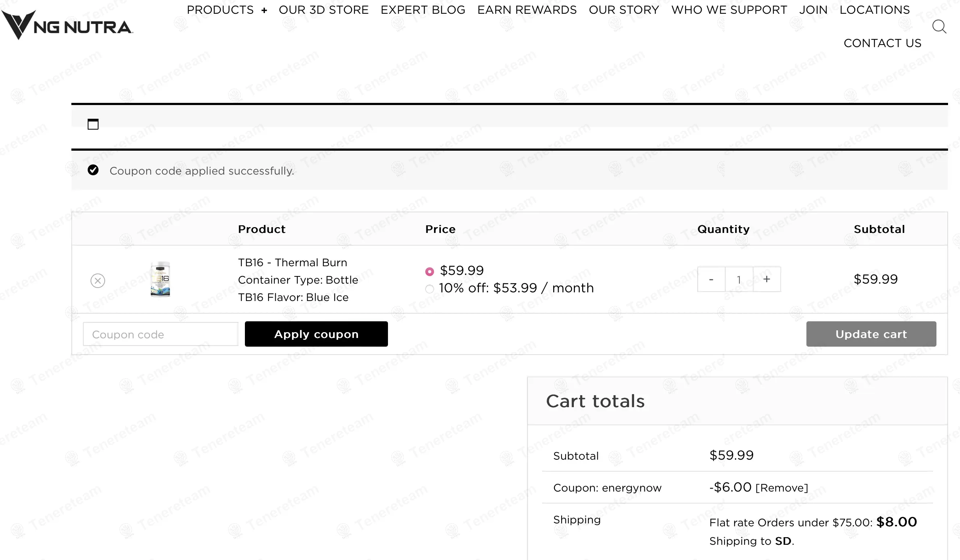Open the Earn Rewards page

click(527, 10)
